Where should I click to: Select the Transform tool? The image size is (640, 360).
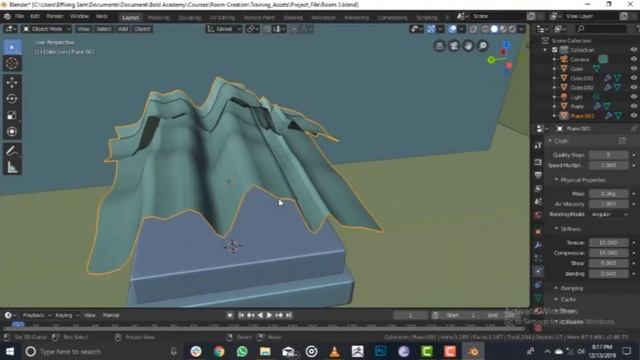point(12,131)
